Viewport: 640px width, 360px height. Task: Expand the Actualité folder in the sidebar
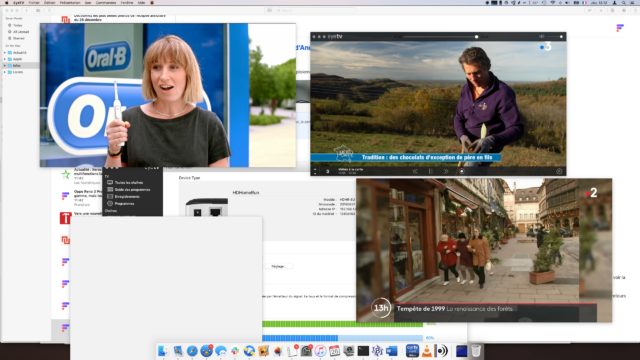[x=5, y=53]
